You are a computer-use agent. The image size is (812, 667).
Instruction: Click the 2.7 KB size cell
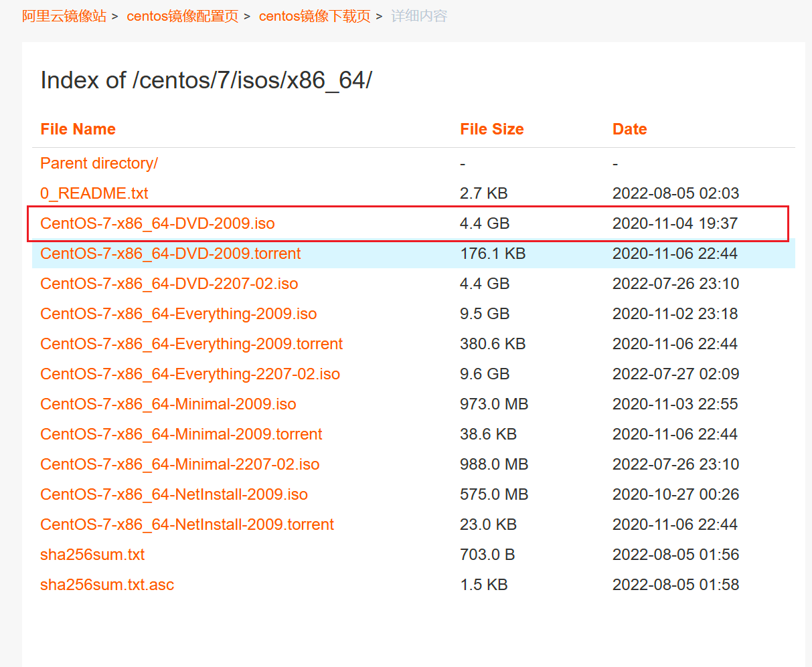484,193
